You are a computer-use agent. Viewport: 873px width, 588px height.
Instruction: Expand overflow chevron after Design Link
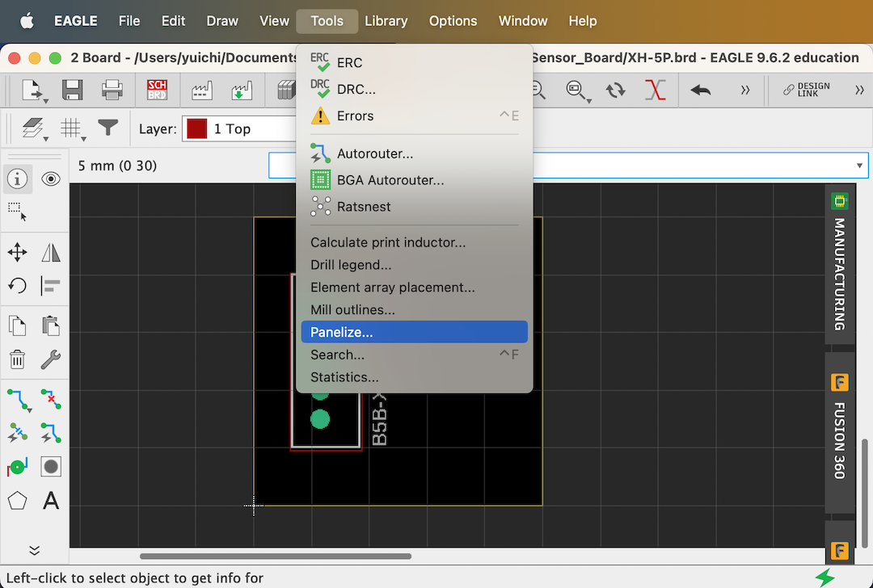tap(859, 90)
